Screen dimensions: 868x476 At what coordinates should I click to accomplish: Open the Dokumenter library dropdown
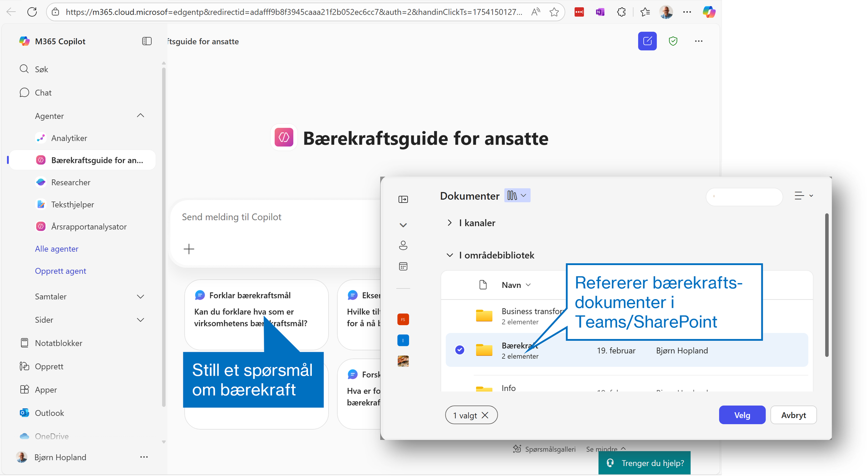click(517, 196)
